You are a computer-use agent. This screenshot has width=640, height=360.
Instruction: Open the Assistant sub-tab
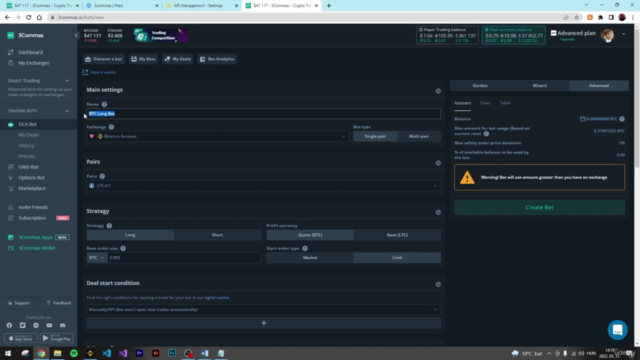pos(462,103)
